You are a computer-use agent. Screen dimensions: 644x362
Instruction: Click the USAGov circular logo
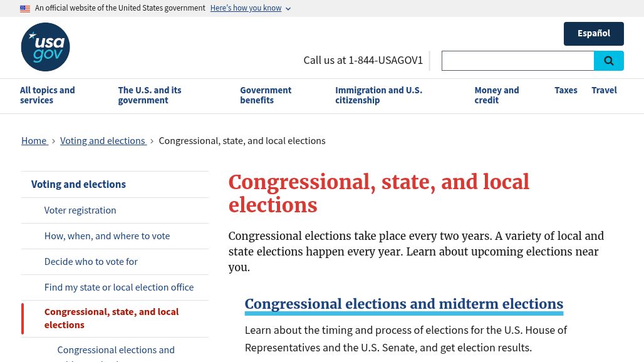(45, 47)
